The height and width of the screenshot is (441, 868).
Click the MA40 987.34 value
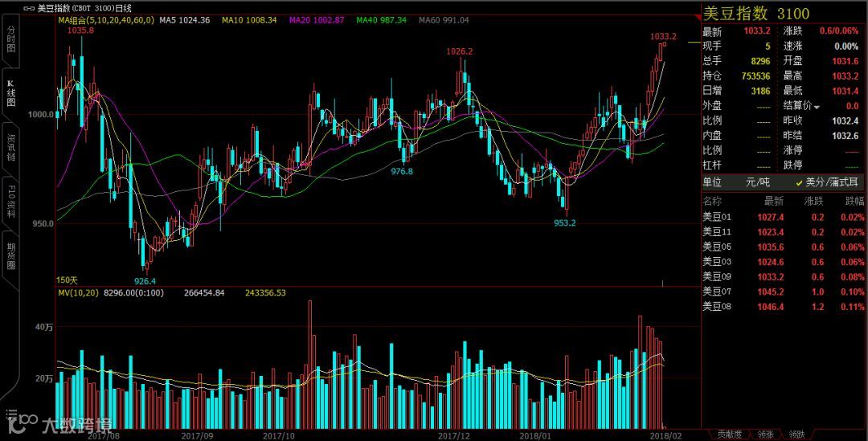pyautogui.click(x=382, y=20)
